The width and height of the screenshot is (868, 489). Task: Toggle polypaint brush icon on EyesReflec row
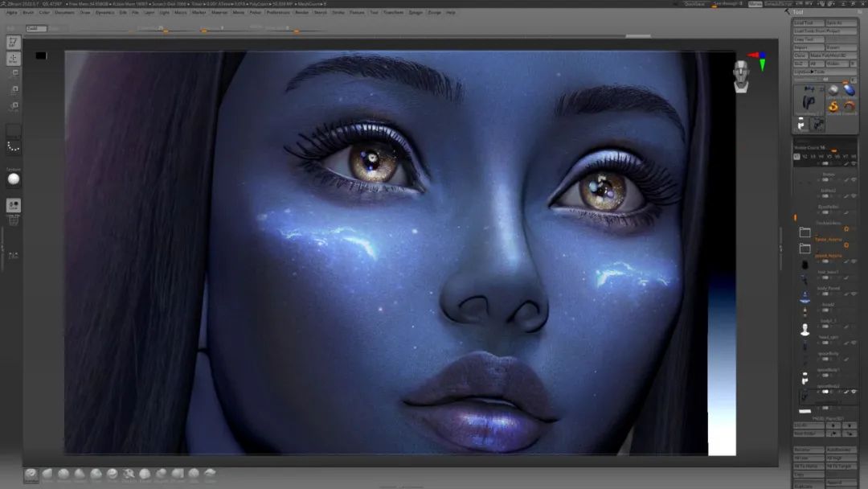point(846,212)
